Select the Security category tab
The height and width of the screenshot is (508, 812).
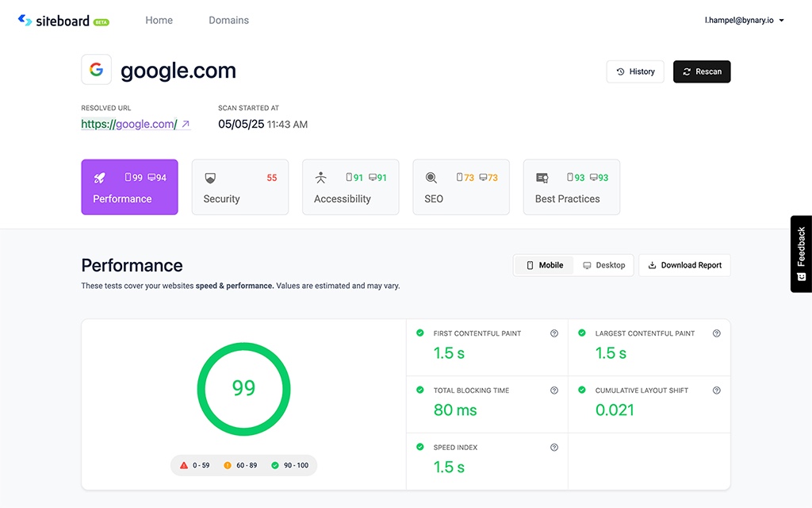pos(239,187)
